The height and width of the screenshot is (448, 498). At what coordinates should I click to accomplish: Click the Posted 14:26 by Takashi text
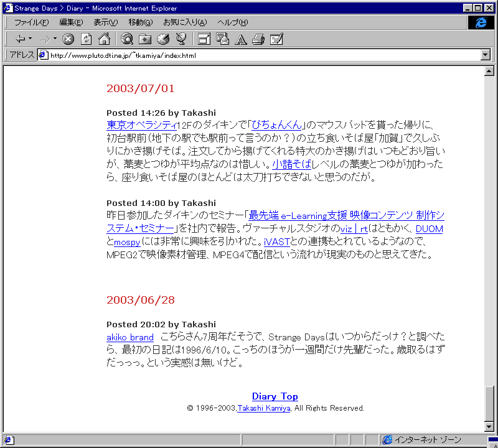161,113
